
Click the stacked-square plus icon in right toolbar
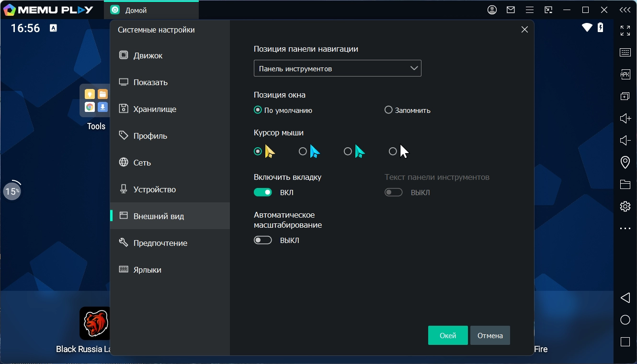pos(625,96)
